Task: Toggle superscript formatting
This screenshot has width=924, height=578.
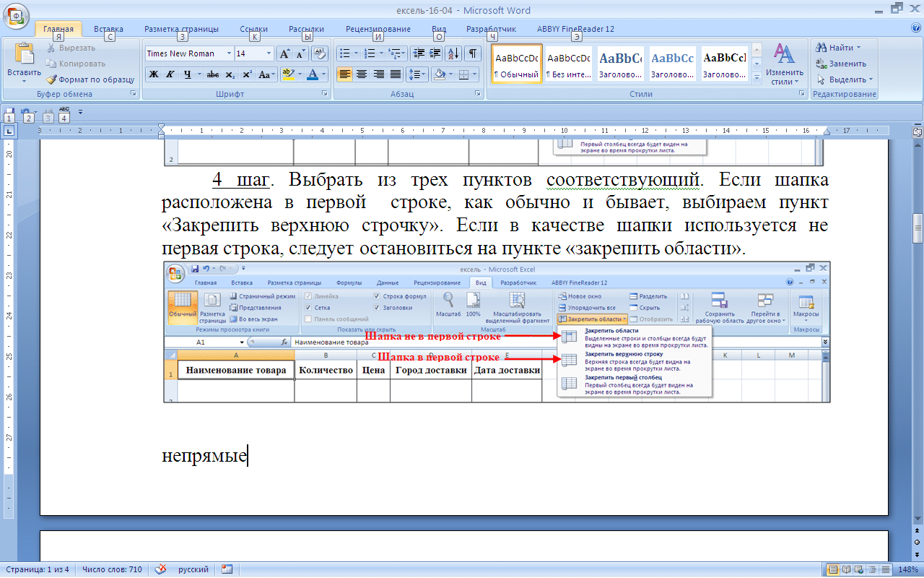Action: (x=247, y=74)
